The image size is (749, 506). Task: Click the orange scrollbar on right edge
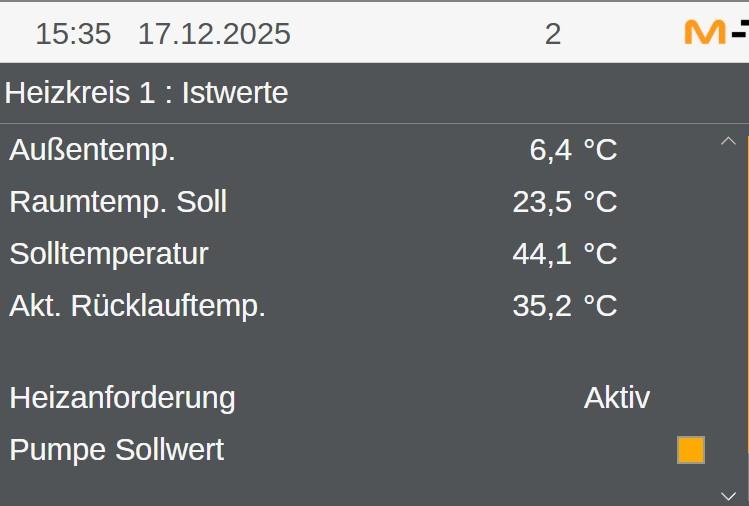point(746,300)
